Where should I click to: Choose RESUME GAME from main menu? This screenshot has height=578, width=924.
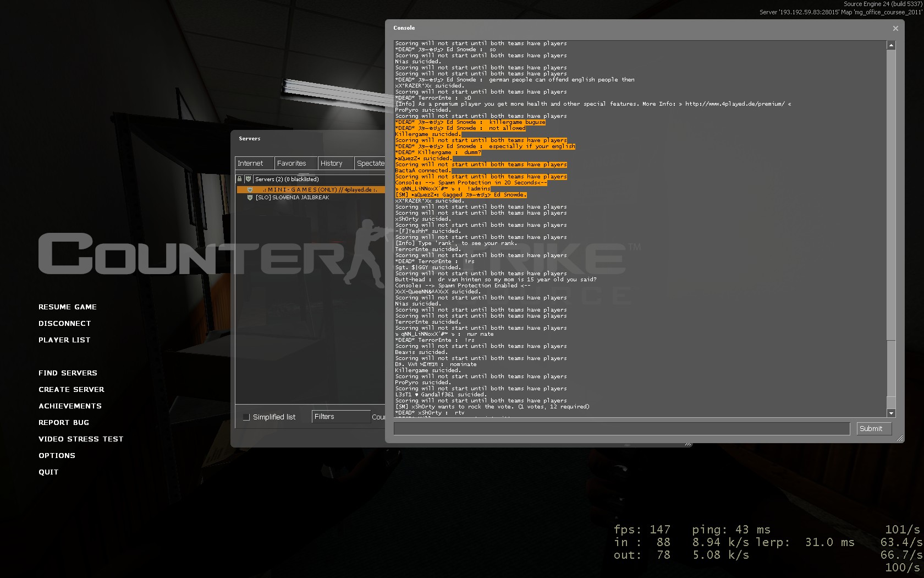coord(68,307)
